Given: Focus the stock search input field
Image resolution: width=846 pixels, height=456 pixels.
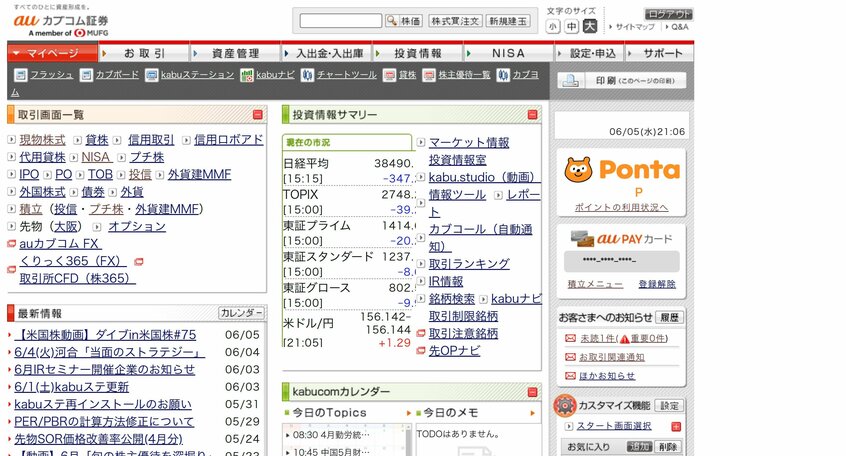Looking at the screenshot, I should (340, 21).
